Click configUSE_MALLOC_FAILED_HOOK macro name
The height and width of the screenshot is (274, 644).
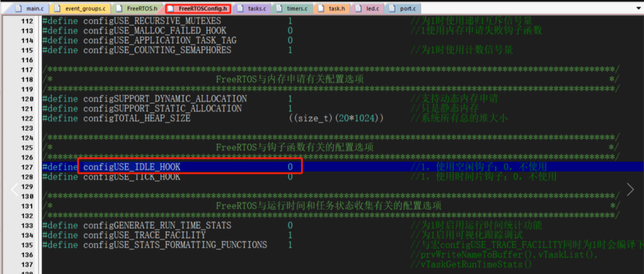[x=154, y=31]
